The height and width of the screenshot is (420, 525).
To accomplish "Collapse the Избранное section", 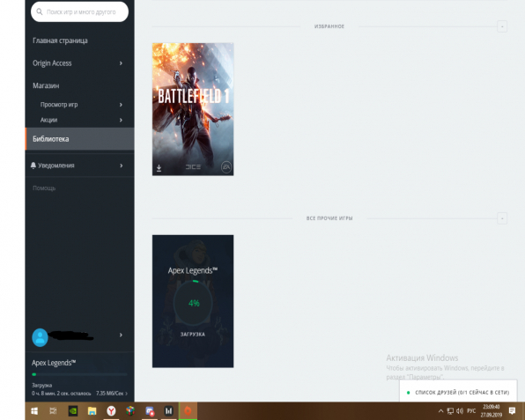I will 502,26.
